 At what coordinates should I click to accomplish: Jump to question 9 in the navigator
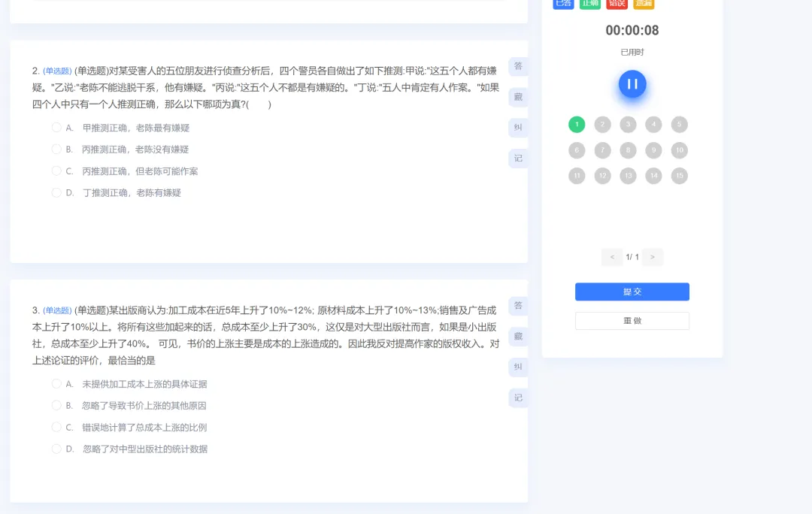(x=653, y=150)
